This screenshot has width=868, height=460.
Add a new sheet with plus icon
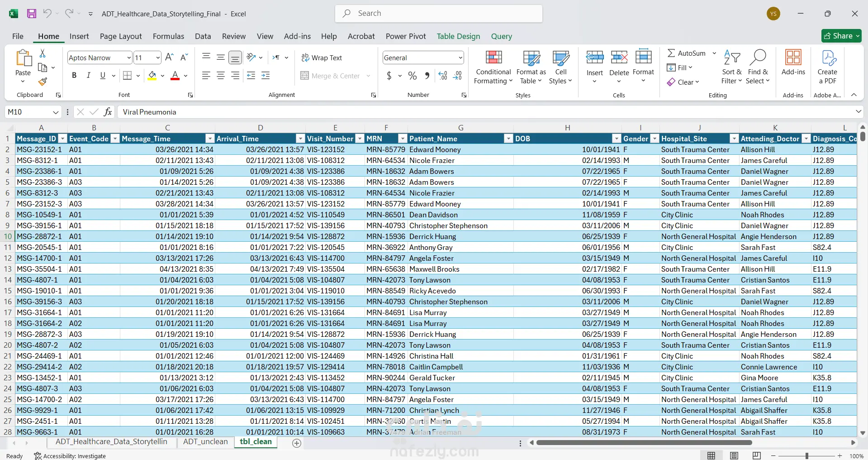click(297, 443)
